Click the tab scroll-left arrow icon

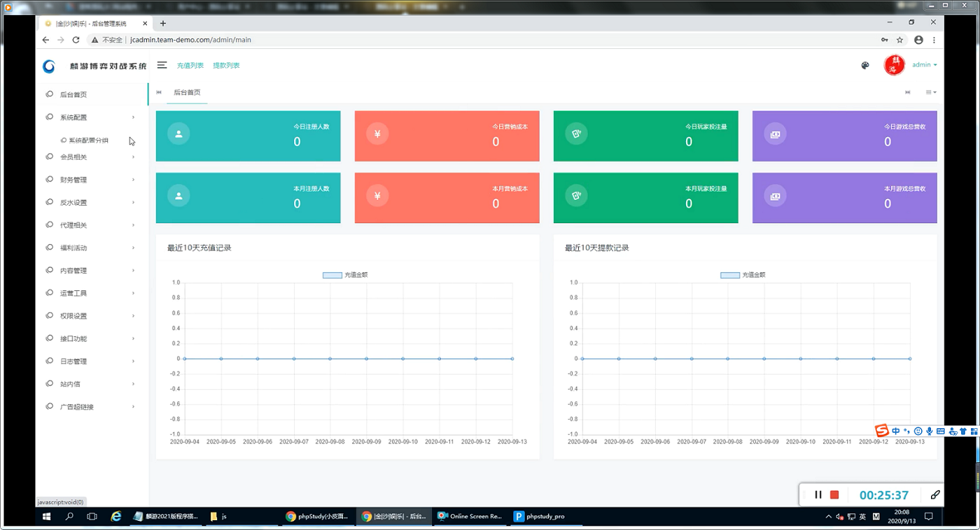click(159, 93)
